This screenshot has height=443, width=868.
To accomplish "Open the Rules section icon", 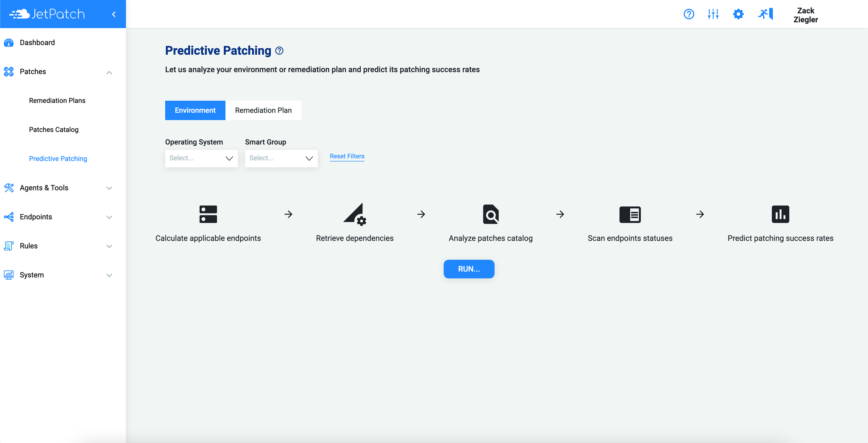I will tap(8, 246).
